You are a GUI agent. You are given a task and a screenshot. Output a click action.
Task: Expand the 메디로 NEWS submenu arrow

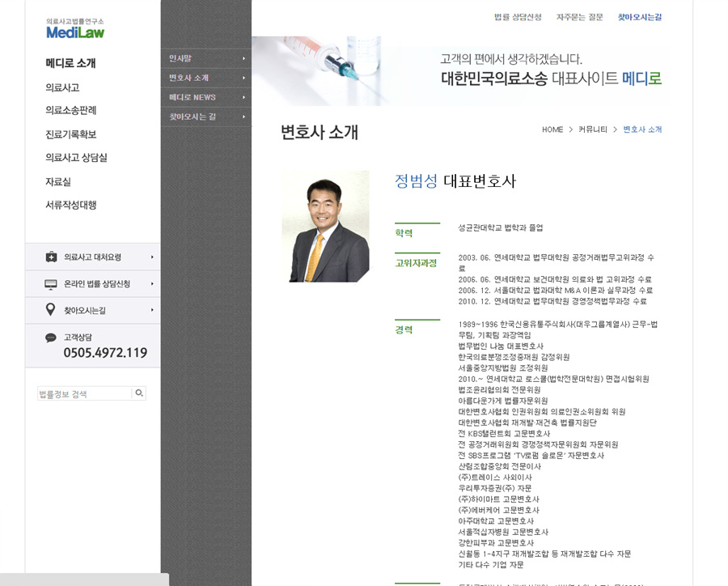[243, 97]
